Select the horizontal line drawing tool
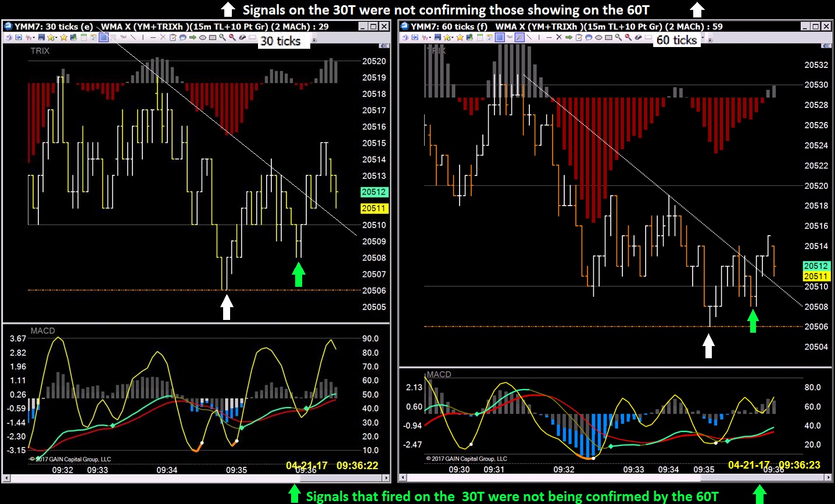The image size is (835, 504). point(153,37)
